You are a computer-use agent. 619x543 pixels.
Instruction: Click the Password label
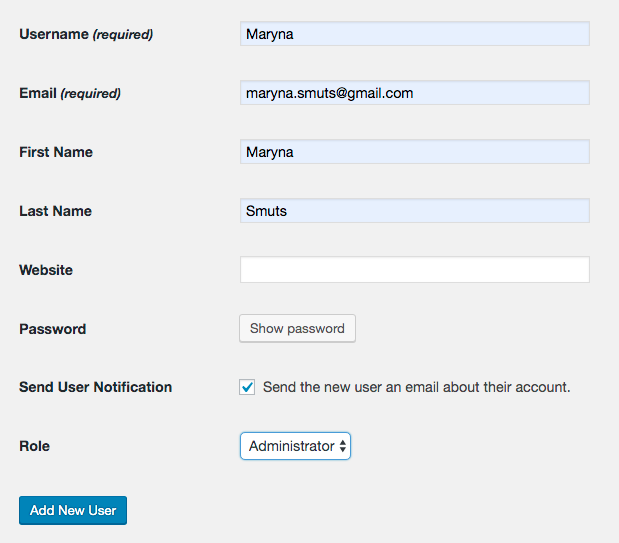click(53, 329)
